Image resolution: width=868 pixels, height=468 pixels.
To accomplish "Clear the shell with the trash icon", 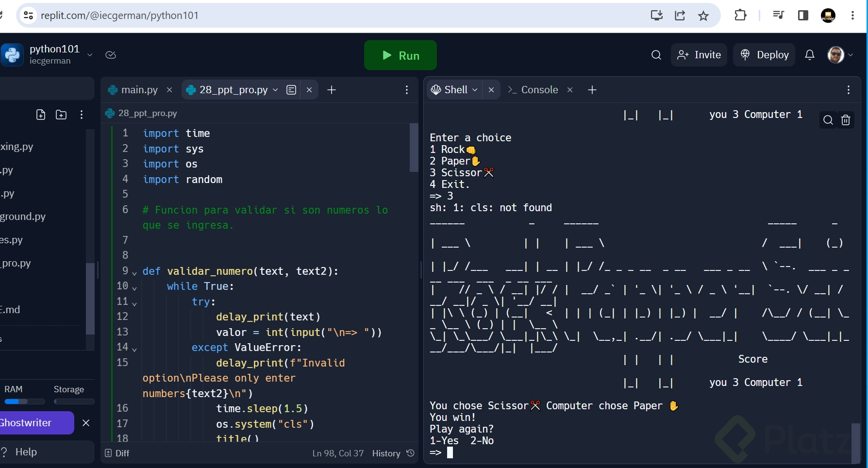I will point(846,120).
